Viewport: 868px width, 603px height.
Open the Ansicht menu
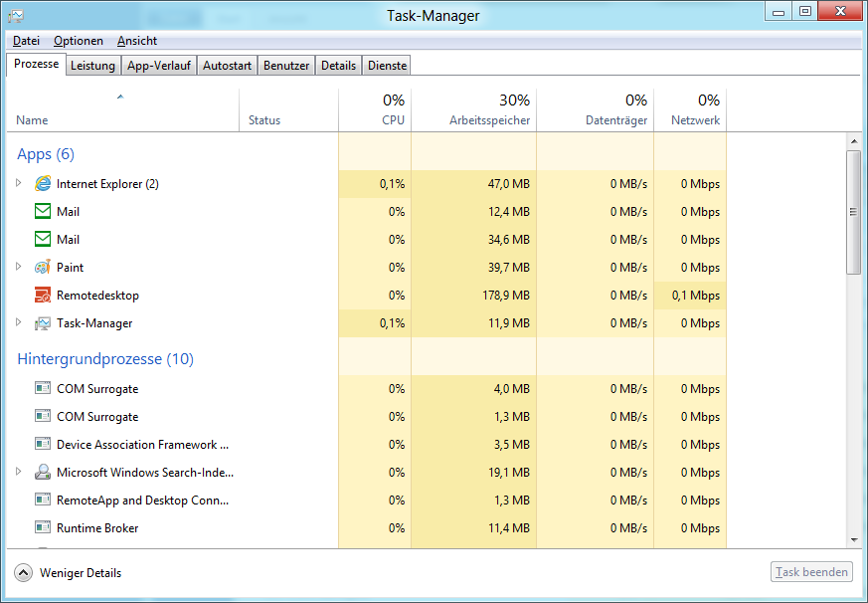(137, 41)
